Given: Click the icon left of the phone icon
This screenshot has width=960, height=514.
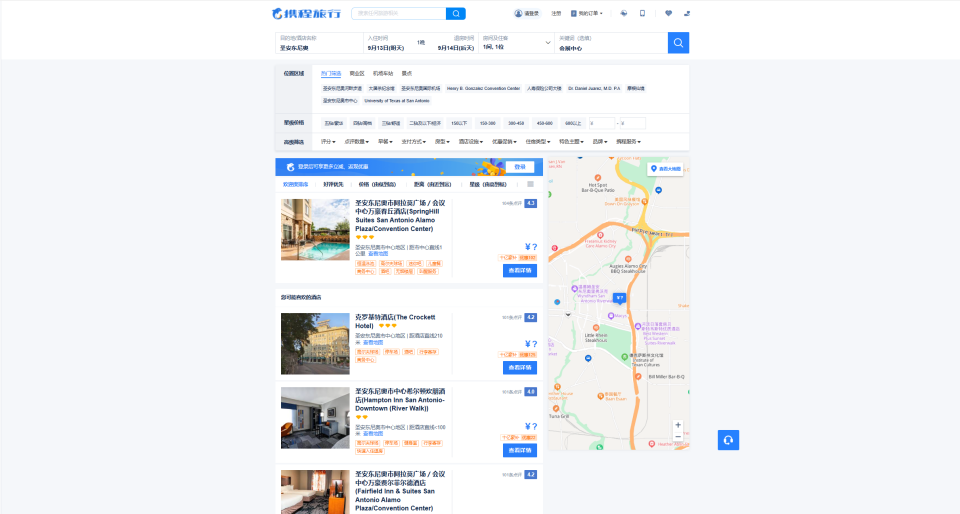Looking at the screenshot, I should pyautogui.click(x=623, y=13).
